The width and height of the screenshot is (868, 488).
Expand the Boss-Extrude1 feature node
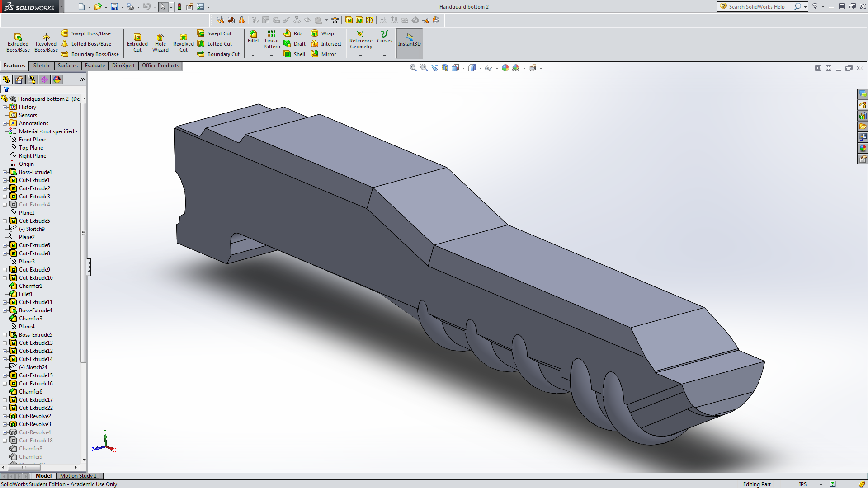(x=5, y=172)
